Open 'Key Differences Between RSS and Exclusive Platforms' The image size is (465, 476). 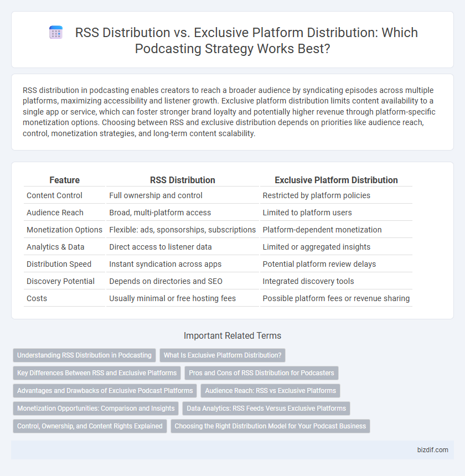coord(97,373)
